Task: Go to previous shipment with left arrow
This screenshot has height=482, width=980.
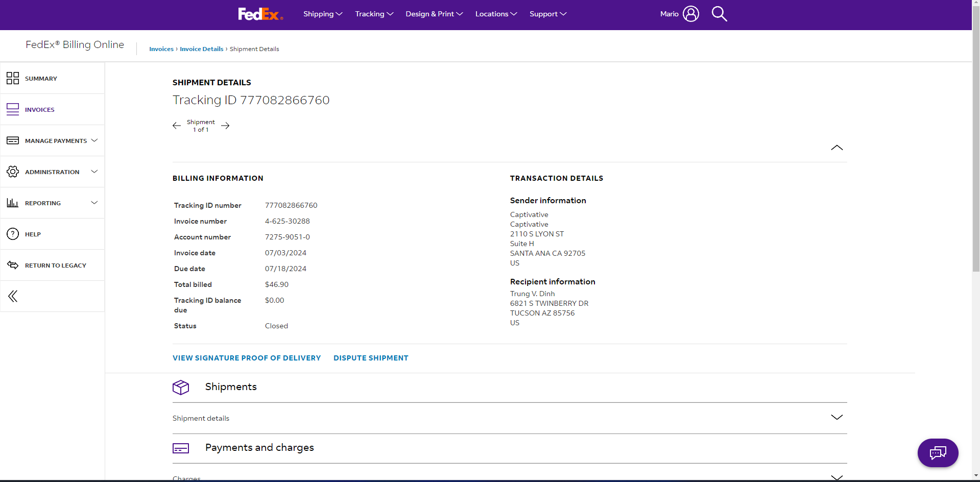Action: click(x=177, y=126)
